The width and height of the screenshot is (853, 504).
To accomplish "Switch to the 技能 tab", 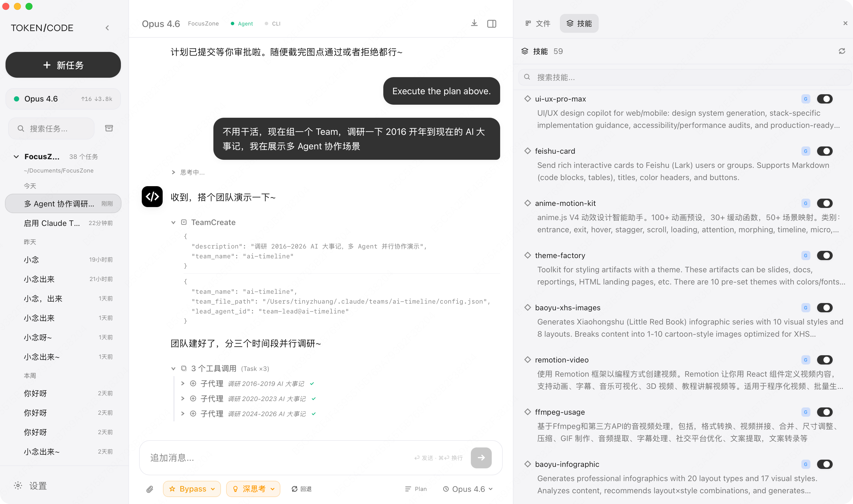I will 579,23.
